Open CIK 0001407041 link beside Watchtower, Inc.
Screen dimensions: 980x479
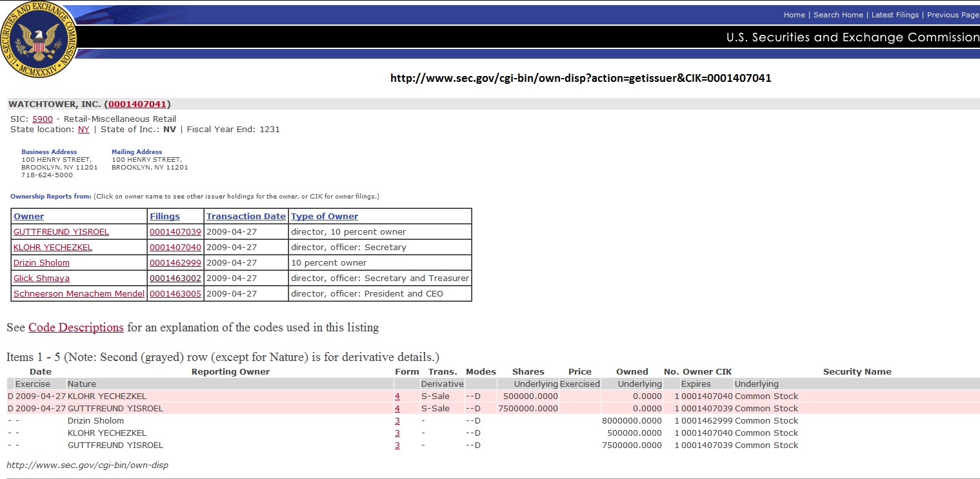[137, 104]
